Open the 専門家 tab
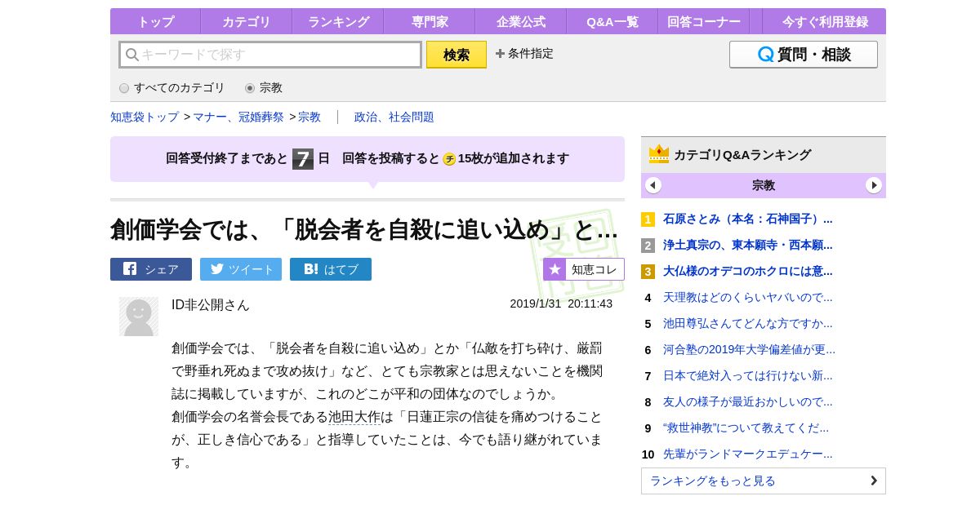Screen dimensions: 980x514 [x=430, y=22]
